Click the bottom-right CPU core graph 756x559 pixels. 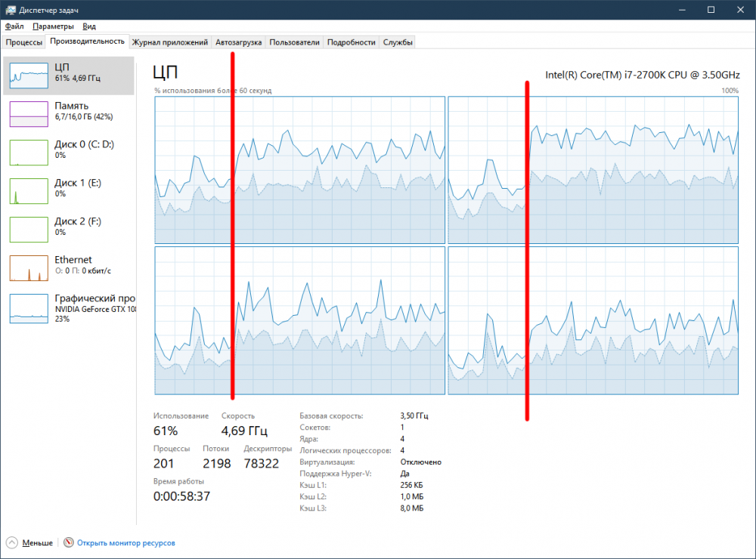[593, 320]
